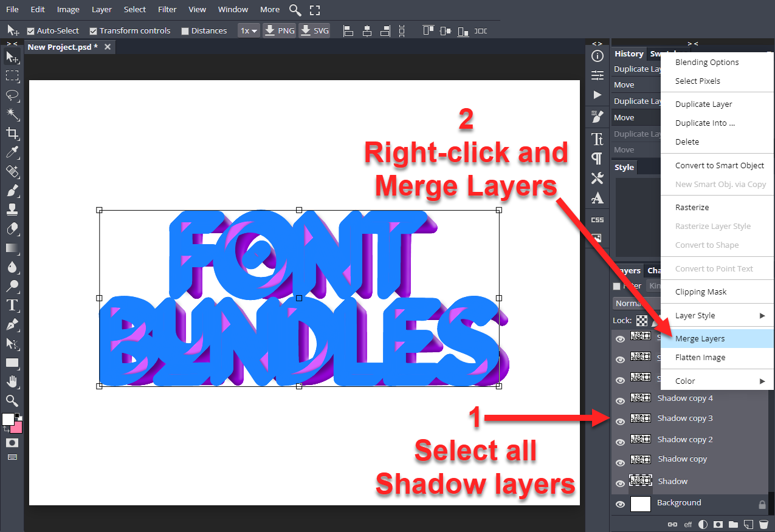775x532 pixels.
Task: Expand the Color submenu
Action: (717, 381)
